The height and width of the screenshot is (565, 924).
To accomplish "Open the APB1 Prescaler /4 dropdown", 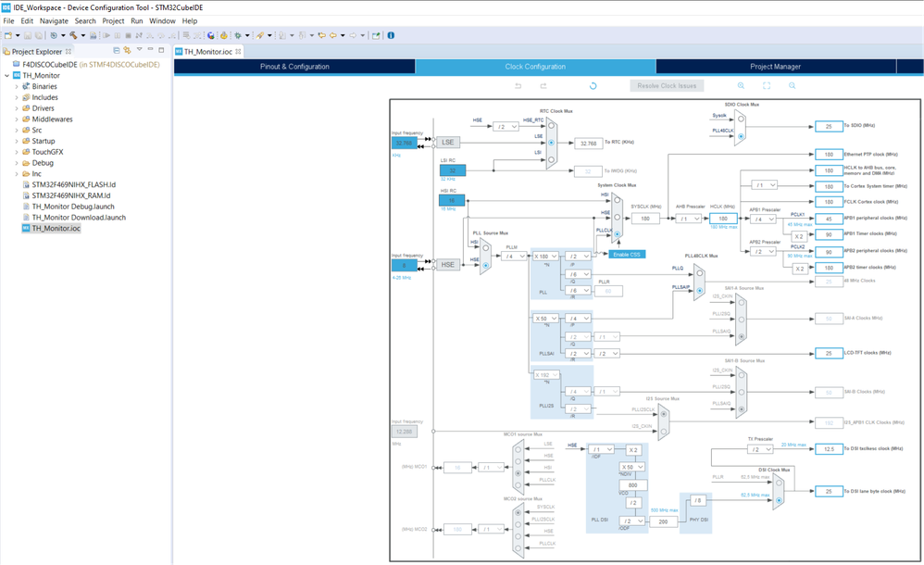I will pos(763,220).
